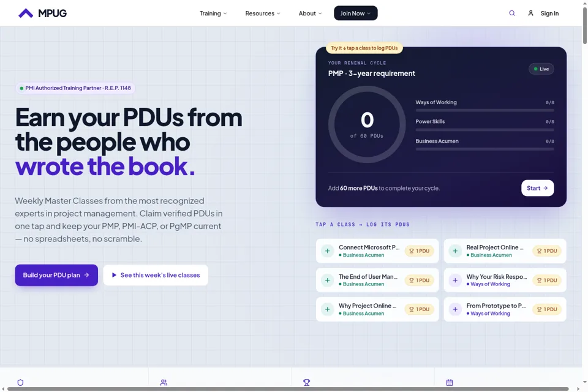Click Why Project Online class title
The height and width of the screenshot is (392, 588).
click(367, 306)
